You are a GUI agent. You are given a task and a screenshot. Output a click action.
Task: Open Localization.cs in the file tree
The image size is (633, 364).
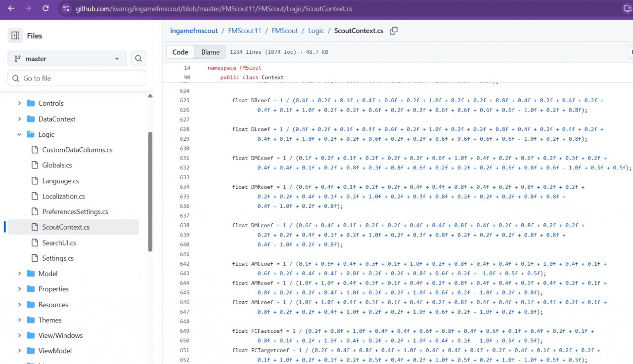(x=63, y=196)
